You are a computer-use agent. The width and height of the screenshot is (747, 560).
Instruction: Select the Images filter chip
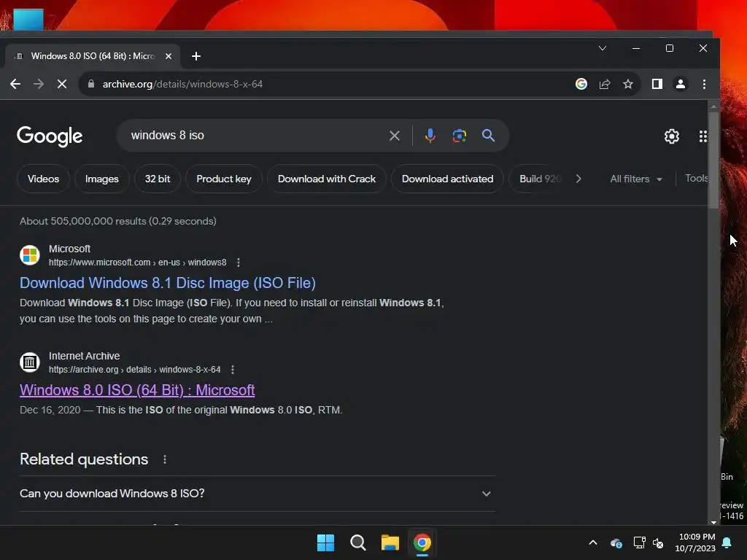pos(102,179)
